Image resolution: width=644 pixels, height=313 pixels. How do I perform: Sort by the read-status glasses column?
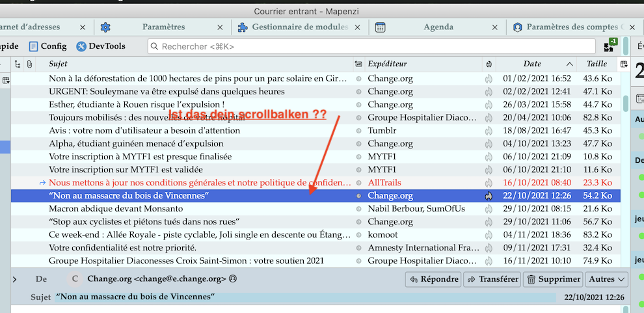[358, 64]
